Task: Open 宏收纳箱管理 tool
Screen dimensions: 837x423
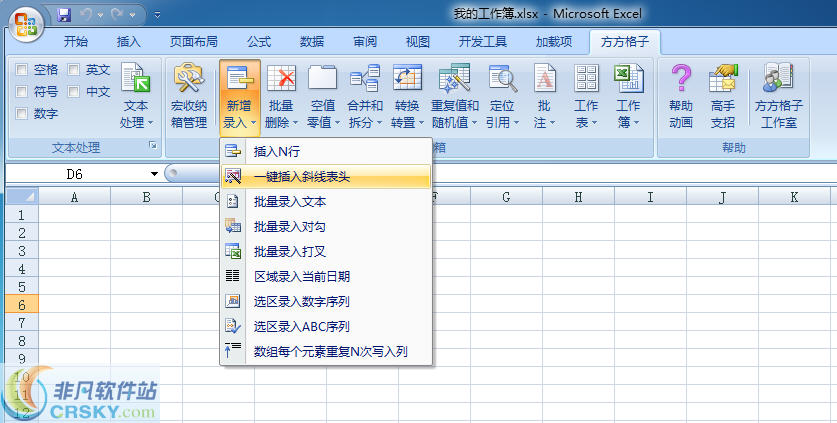Action: [x=189, y=96]
